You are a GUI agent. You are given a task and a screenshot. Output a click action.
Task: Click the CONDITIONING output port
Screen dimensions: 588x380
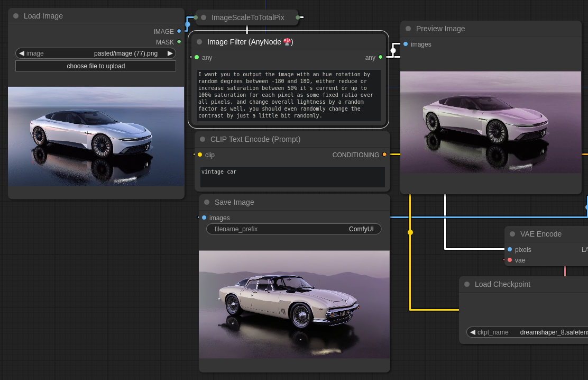click(x=384, y=155)
